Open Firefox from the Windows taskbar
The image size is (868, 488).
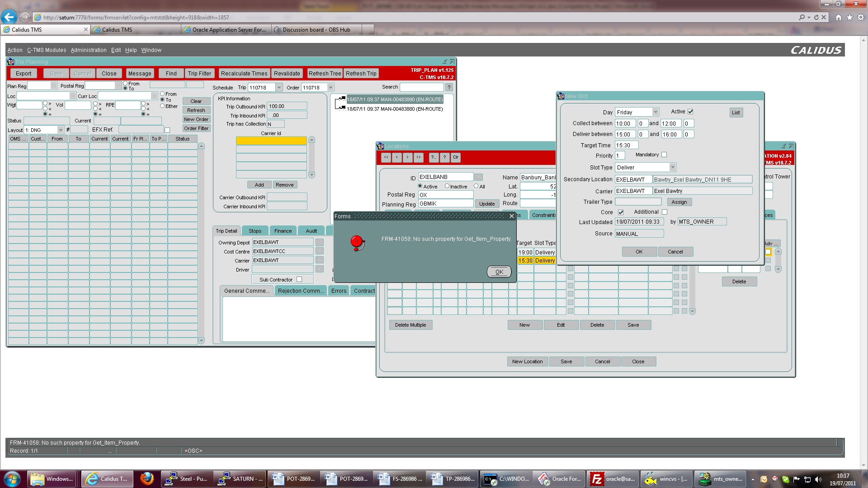coord(146,479)
